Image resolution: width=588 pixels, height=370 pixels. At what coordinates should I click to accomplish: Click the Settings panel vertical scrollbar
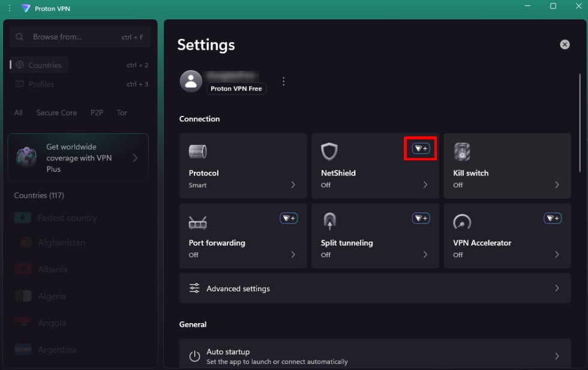[580, 123]
